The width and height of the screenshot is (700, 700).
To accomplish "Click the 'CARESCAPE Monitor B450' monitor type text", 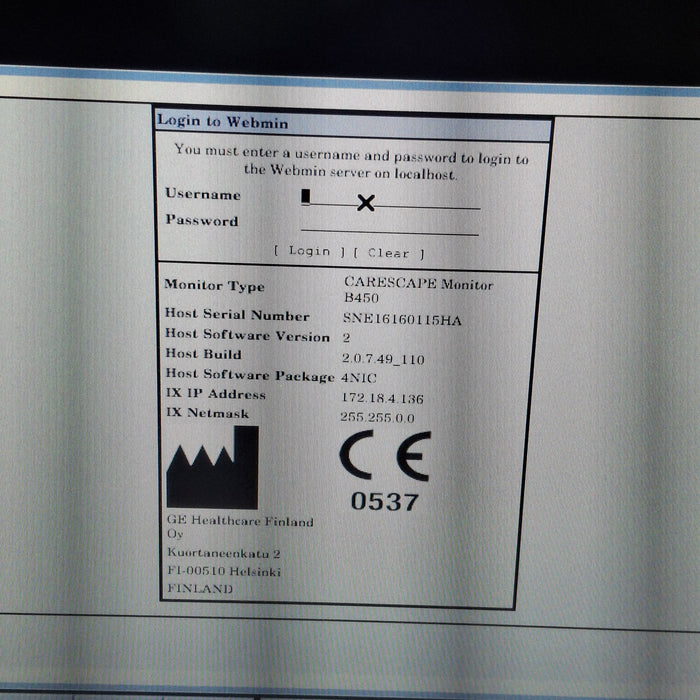I will coord(418,290).
